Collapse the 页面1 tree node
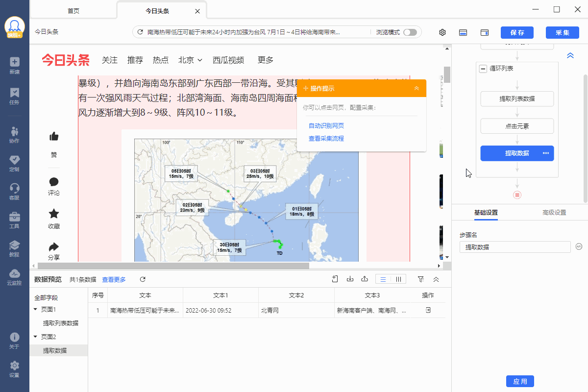 point(35,309)
